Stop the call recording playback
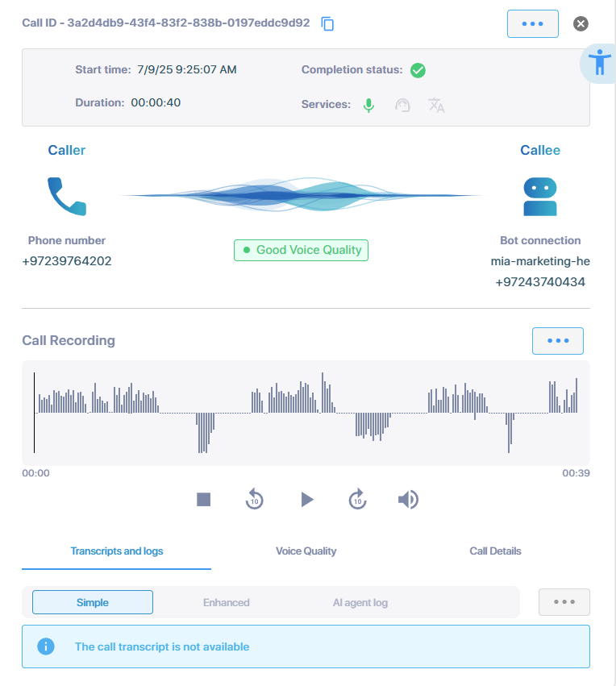The image size is (616, 686). point(203,499)
